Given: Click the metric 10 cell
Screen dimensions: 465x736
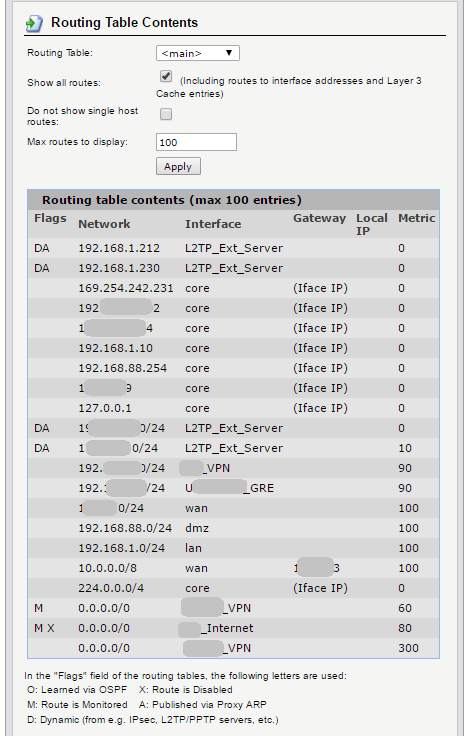Looking at the screenshot, I should coord(405,448).
